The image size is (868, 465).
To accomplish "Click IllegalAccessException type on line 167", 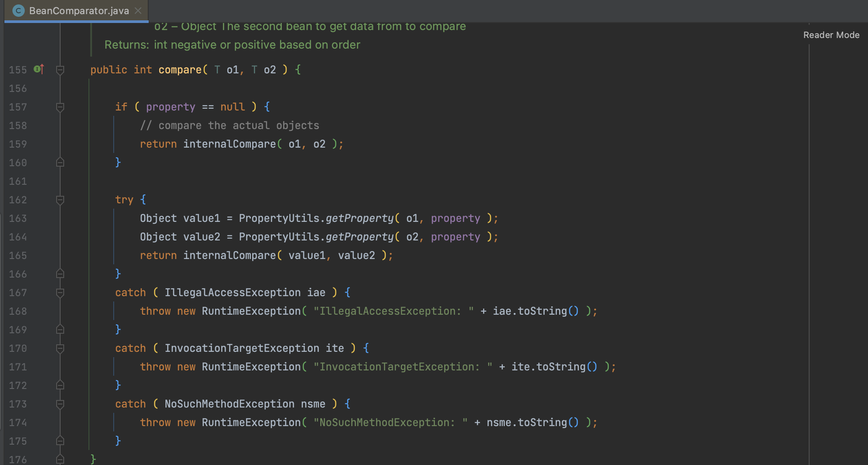I will pyautogui.click(x=233, y=293).
